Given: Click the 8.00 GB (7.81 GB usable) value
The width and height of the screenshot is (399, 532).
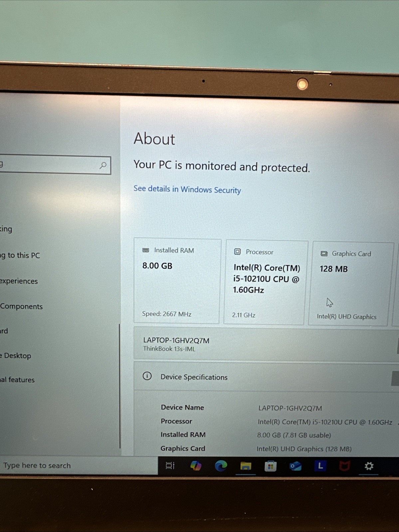Looking at the screenshot, I should [294, 435].
